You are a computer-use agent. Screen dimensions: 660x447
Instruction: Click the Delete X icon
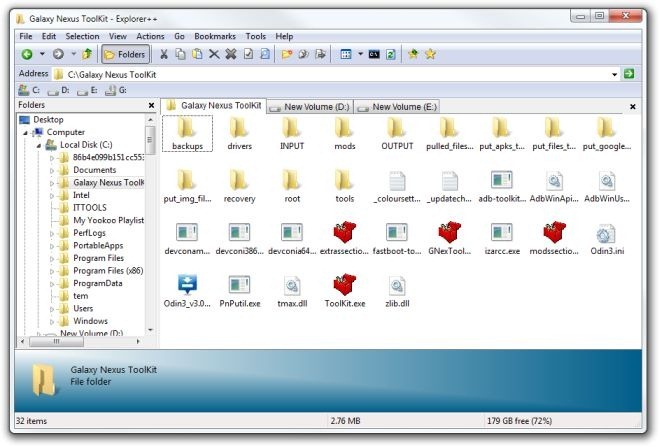pyautogui.click(x=214, y=54)
